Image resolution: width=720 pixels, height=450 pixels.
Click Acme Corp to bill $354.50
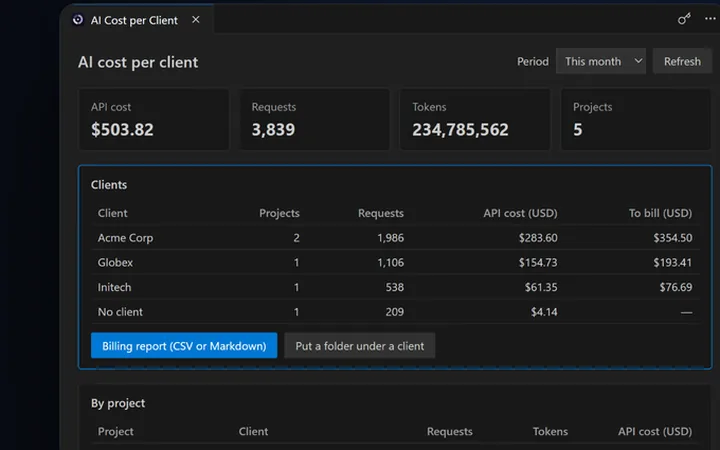pyautogui.click(x=673, y=238)
